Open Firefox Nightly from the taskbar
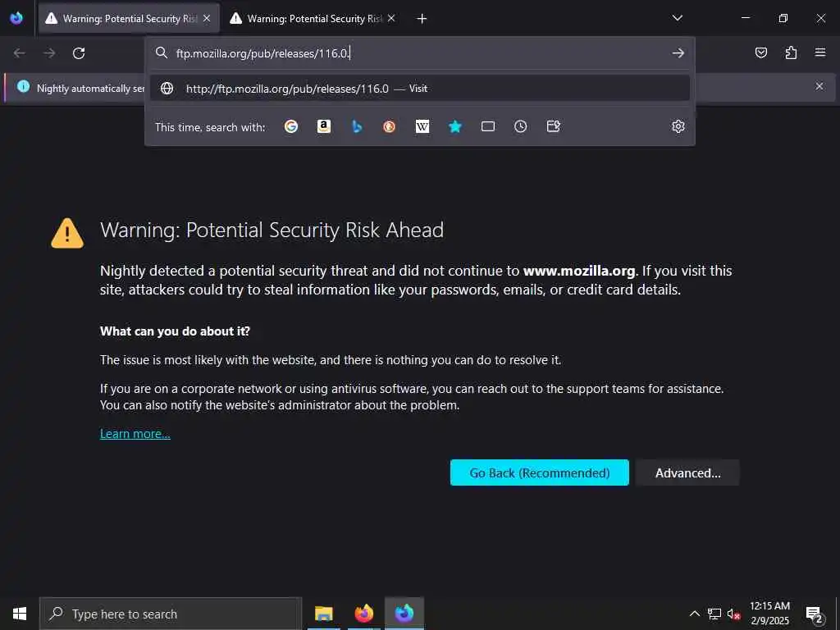Screen dimensions: 840x630 [404, 614]
